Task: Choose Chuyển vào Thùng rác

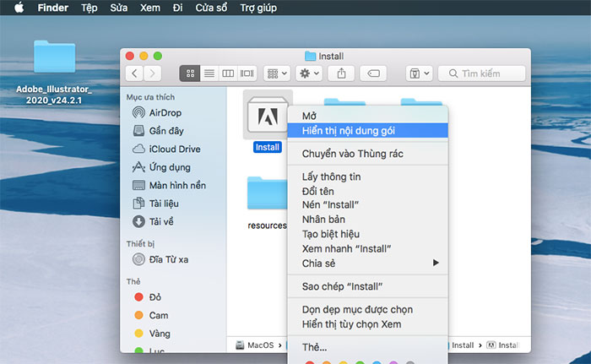Action: point(367,154)
